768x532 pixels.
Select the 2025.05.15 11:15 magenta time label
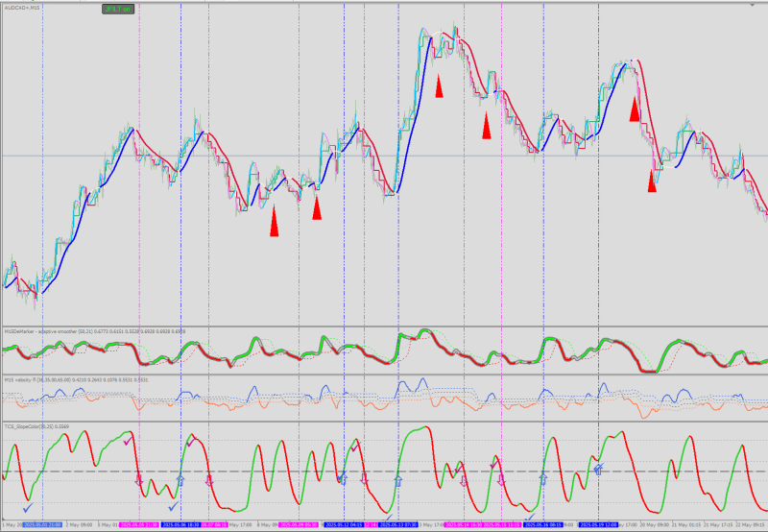coord(501,524)
